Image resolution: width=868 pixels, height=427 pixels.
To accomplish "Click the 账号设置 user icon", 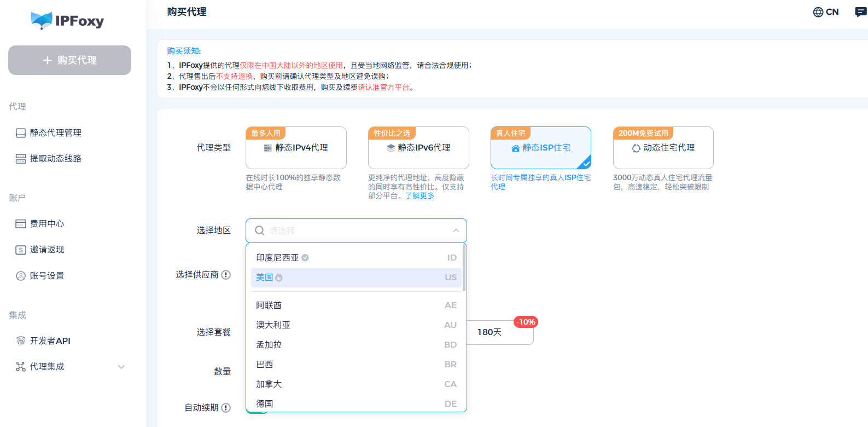I will tap(21, 276).
